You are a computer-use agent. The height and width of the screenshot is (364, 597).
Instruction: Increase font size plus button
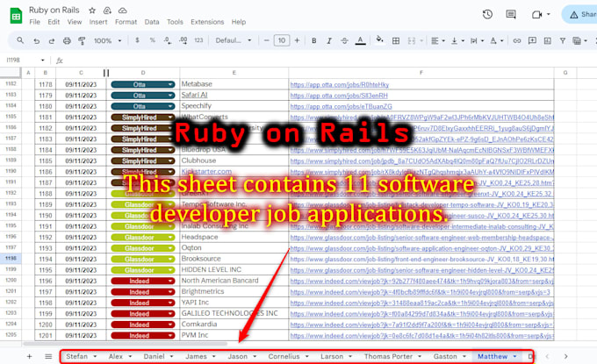(x=297, y=40)
